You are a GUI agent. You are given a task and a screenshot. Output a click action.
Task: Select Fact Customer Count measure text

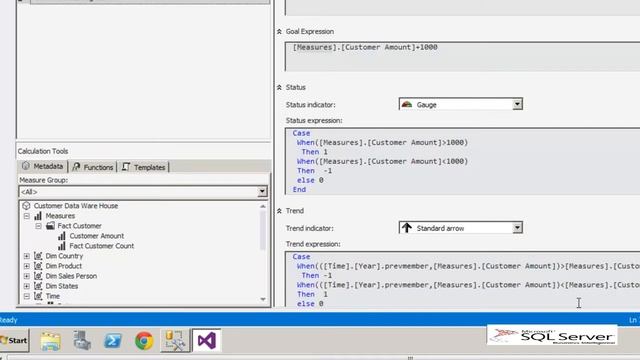(x=102, y=246)
